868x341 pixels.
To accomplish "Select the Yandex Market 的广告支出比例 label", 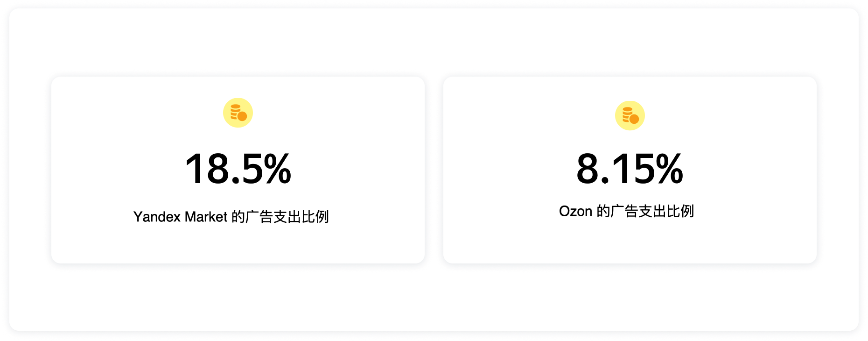I will tap(231, 217).
